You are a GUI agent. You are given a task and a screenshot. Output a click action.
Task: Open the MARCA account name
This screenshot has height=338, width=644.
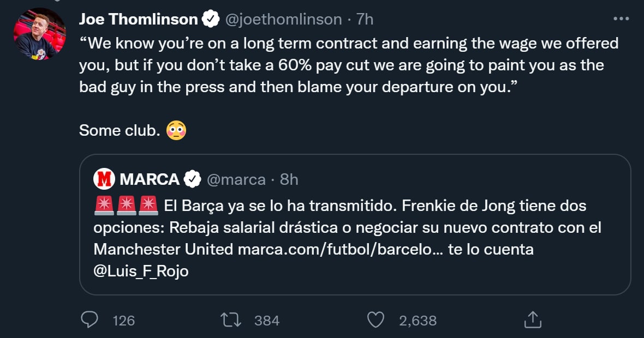point(149,179)
